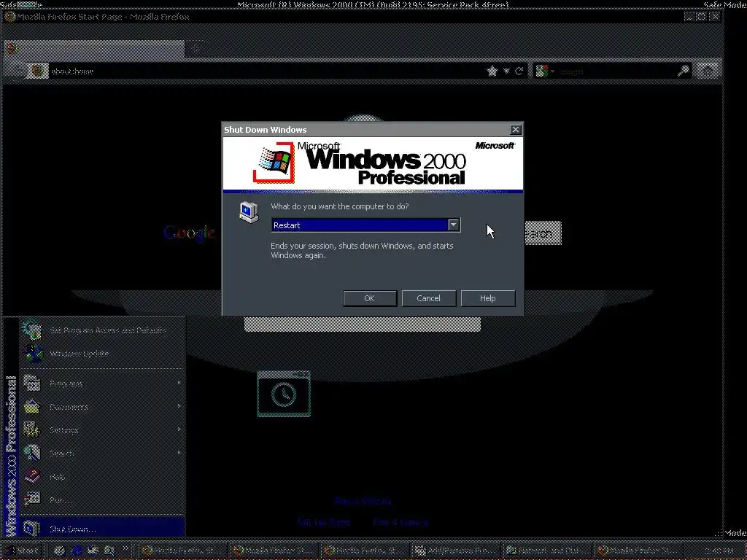Confirm shutdown dialog with OK
Screen dimensions: 747x560
click(x=370, y=298)
